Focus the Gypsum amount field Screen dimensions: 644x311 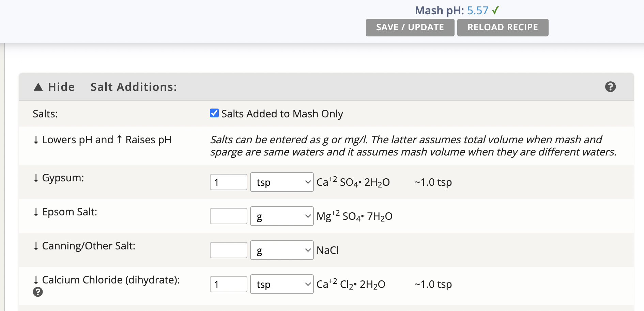pos(228,182)
